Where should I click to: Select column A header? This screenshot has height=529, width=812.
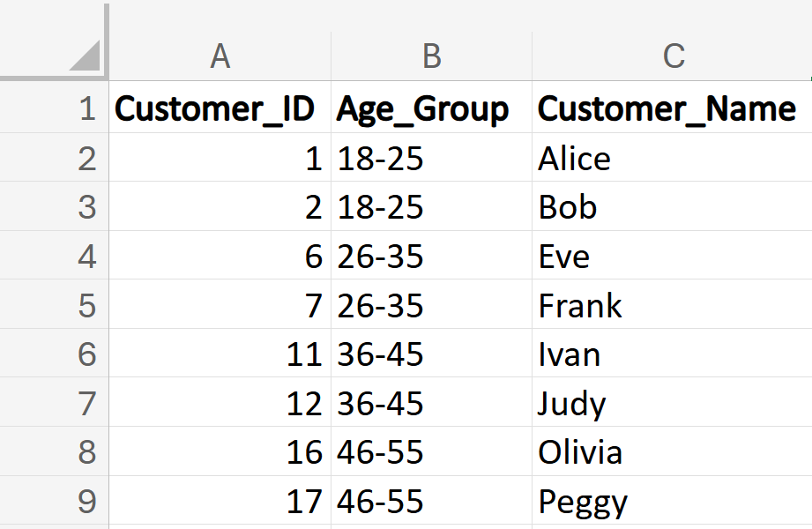(220, 56)
